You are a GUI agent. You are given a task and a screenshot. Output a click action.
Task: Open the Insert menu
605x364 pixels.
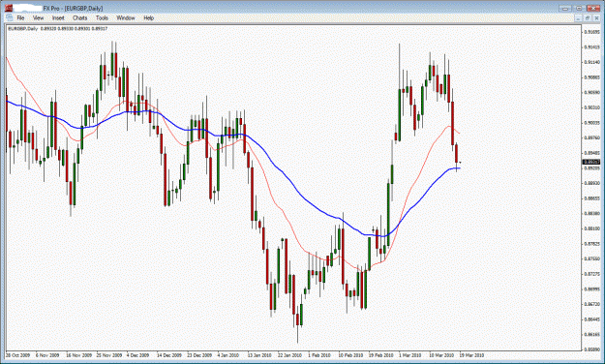(58, 17)
